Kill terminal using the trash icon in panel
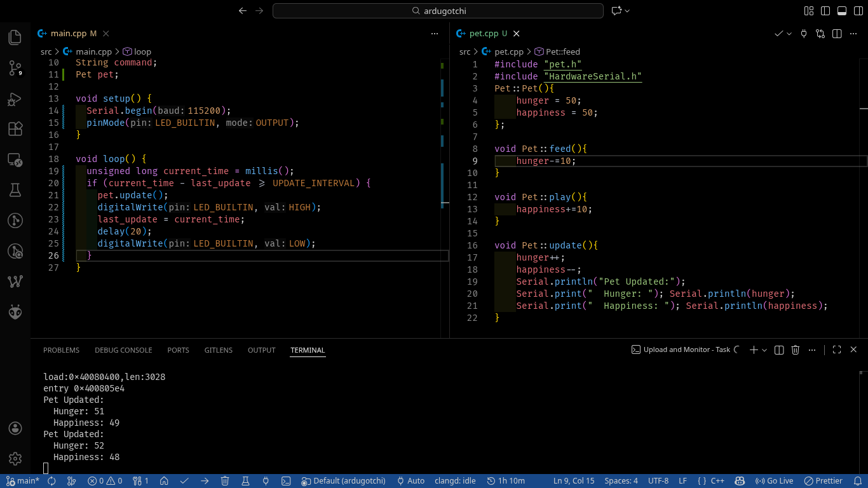Viewport: 868px width, 488px height. 796,350
